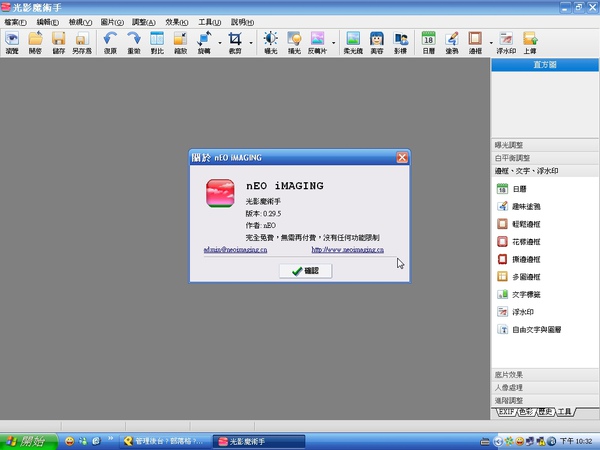
Task: Click the 美容 (Beauty) face icon
Action: pyautogui.click(x=377, y=42)
